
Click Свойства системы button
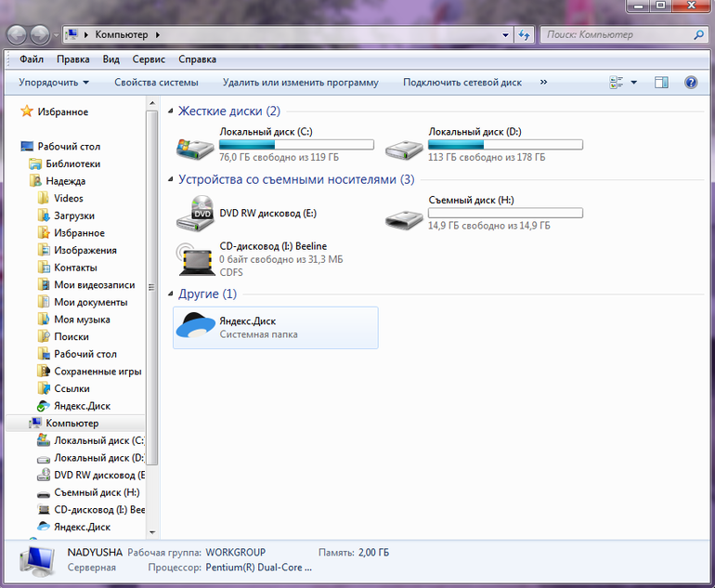[x=156, y=83]
